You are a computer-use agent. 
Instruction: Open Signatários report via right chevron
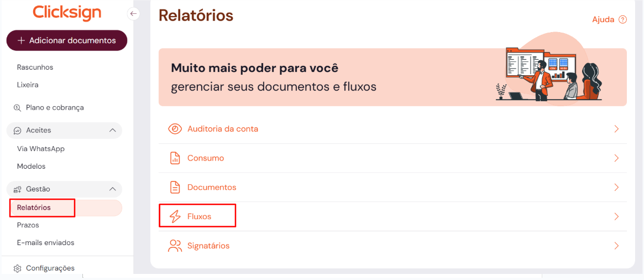pos(616,246)
